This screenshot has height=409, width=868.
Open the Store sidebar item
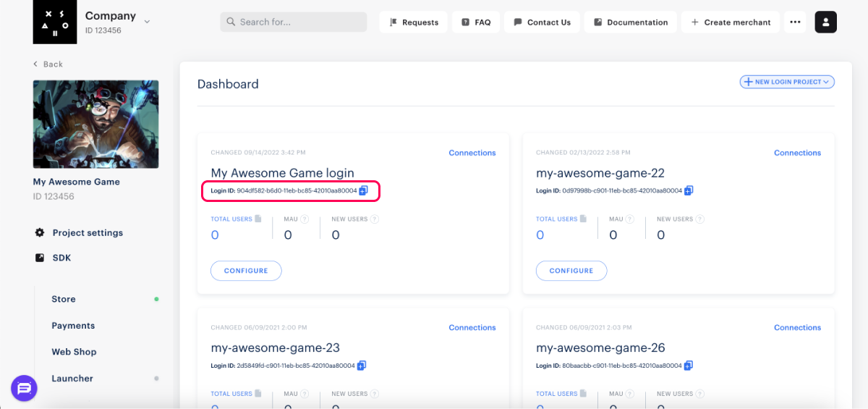pyautogui.click(x=64, y=299)
